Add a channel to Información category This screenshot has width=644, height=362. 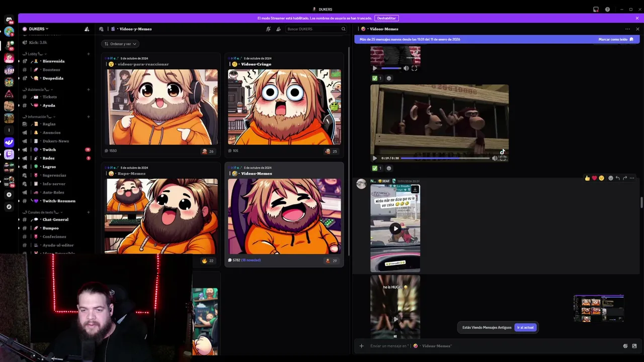tap(89, 117)
